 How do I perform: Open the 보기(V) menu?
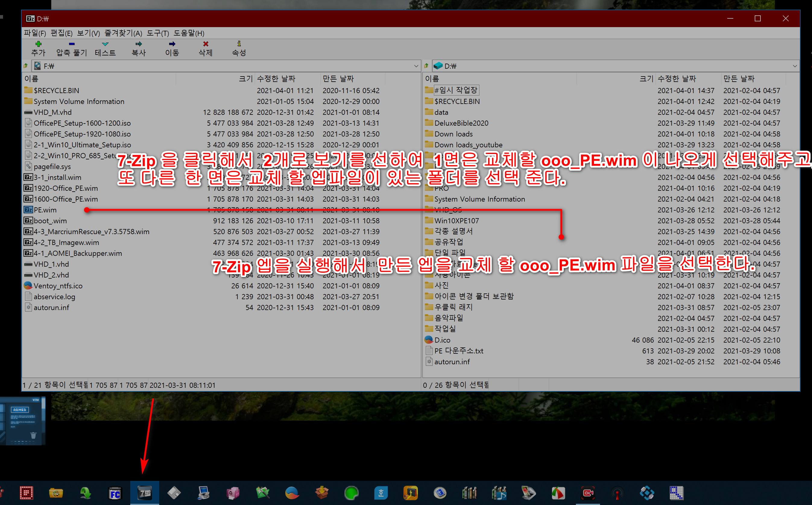(x=88, y=33)
